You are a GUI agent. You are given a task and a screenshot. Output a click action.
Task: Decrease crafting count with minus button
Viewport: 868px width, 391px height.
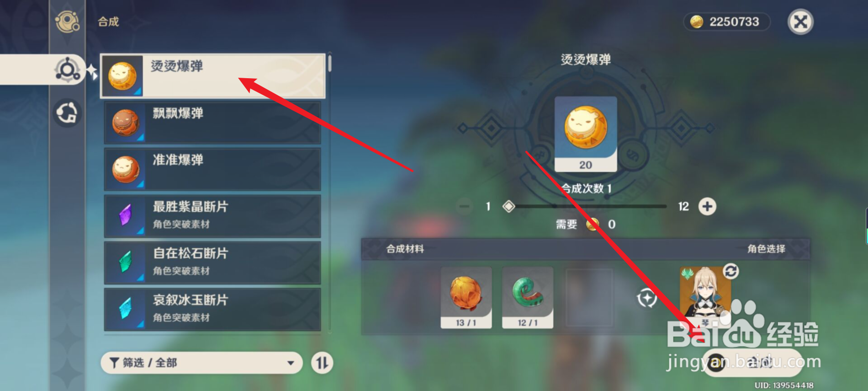click(x=464, y=207)
